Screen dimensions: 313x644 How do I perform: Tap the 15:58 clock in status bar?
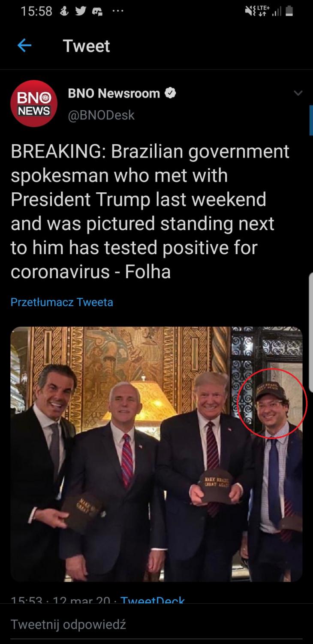point(36,12)
